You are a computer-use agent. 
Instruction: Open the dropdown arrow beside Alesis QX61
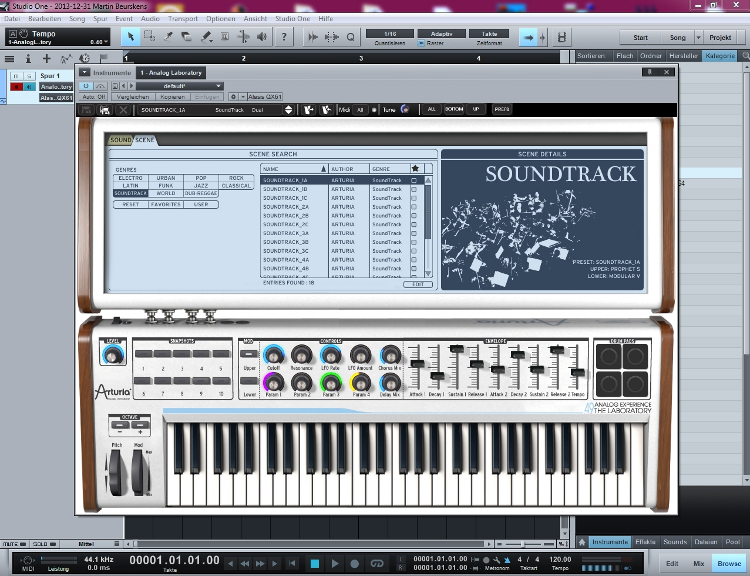(243, 97)
